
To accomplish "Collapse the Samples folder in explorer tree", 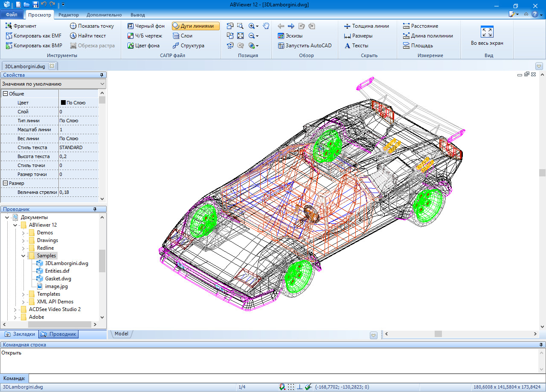I will point(23,256).
